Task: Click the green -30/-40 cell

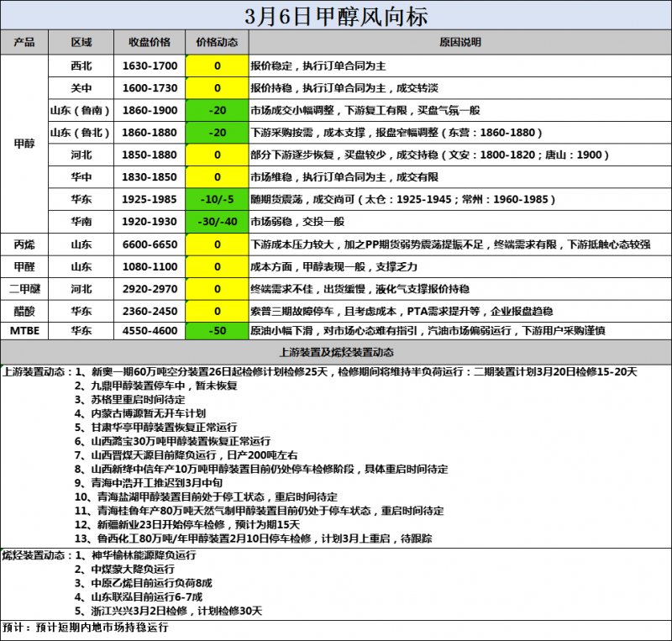Action: point(217,222)
